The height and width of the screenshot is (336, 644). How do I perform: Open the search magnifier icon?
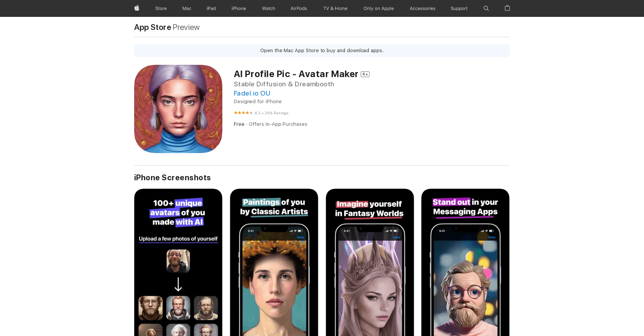click(486, 8)
